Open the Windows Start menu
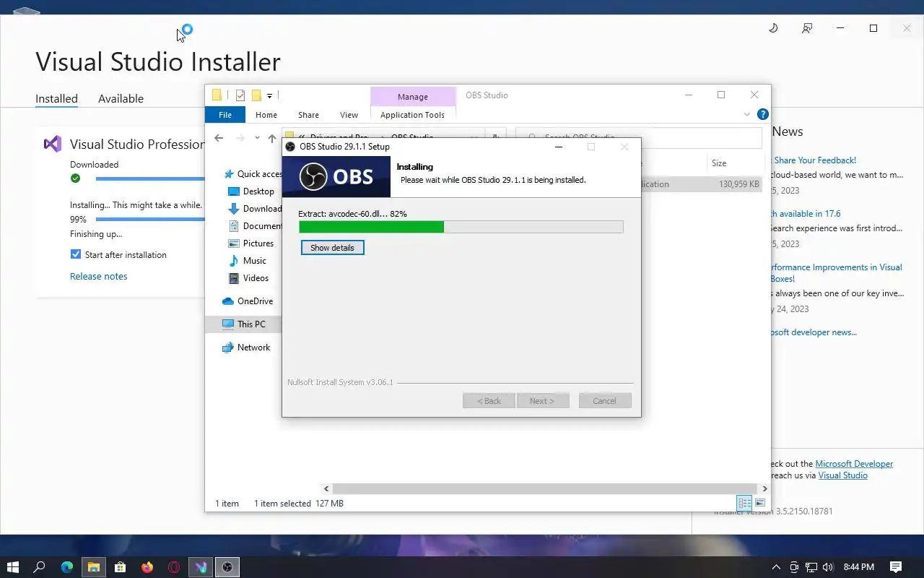 12,567
